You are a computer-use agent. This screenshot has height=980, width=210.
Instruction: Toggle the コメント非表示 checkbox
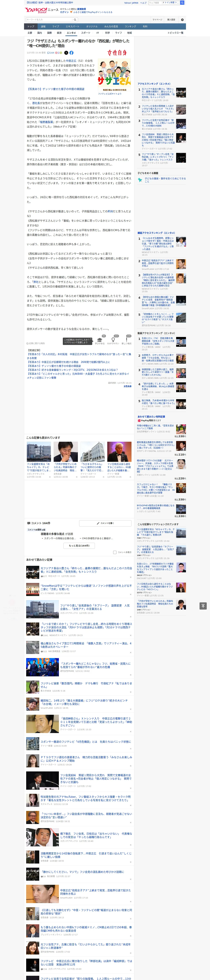point(115,552)
